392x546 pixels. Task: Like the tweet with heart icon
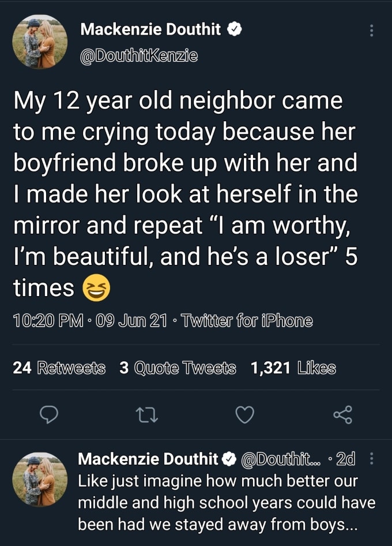[x=245, y=414]
